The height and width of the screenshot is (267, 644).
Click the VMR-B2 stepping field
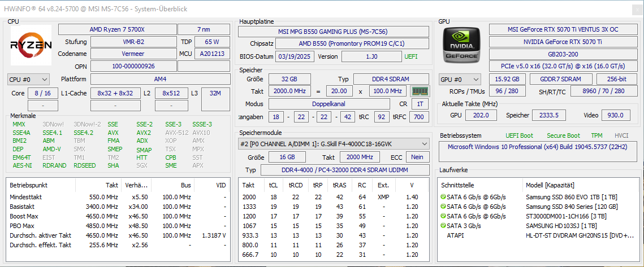(x=133, y=42)
